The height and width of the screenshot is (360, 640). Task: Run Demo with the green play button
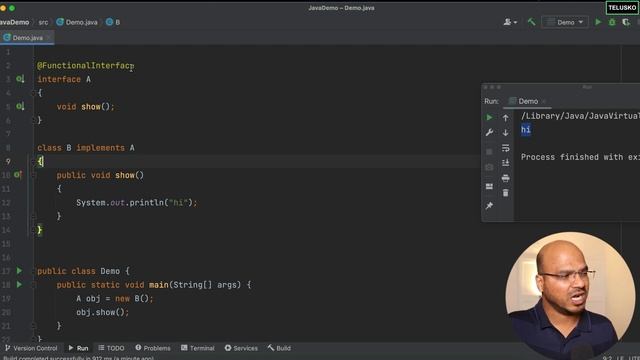click(598, 22)
